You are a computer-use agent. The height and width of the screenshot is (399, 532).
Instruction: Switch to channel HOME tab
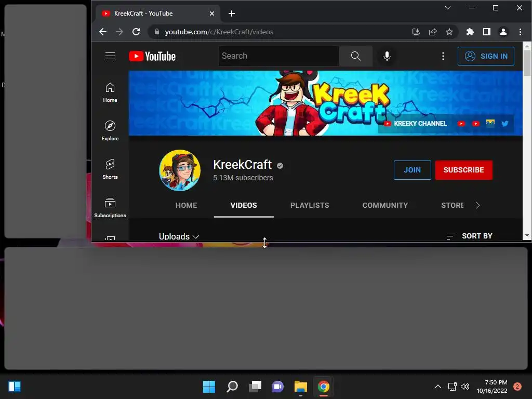click(x=187, y=205)
